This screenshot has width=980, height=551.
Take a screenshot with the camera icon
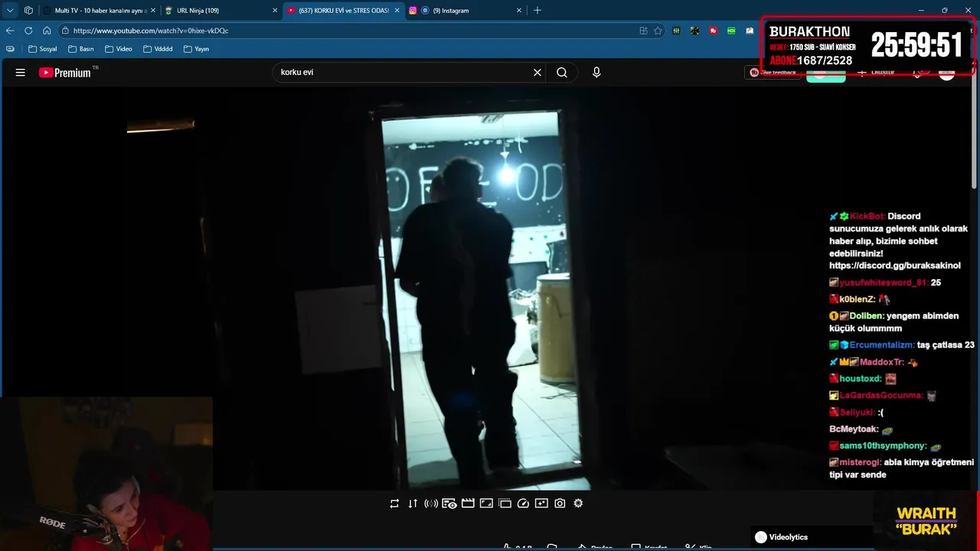tap(560, 504)
